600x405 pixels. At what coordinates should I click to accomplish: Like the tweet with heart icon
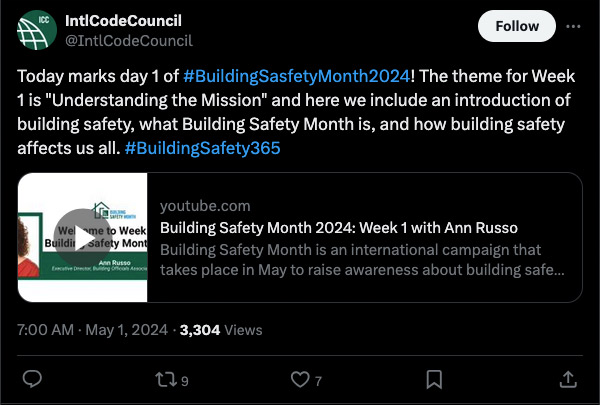coord(300,379)
